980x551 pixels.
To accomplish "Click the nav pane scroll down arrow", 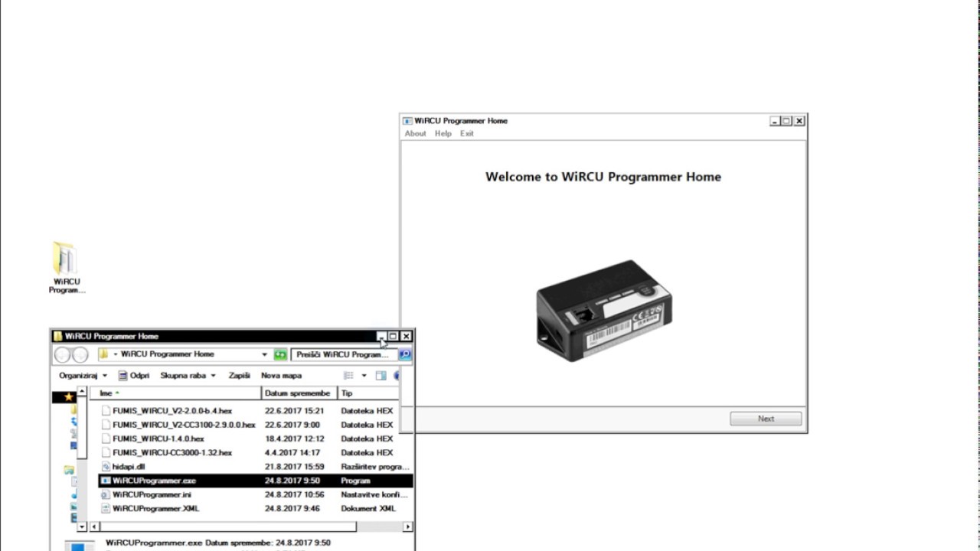I will click(x=83, y=527).
